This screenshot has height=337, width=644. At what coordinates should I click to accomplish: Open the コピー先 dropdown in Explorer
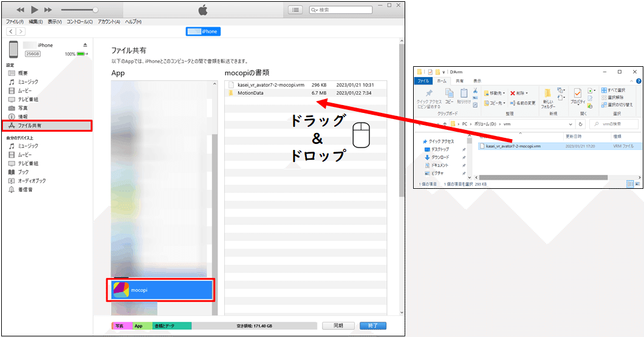click(495, 103)
